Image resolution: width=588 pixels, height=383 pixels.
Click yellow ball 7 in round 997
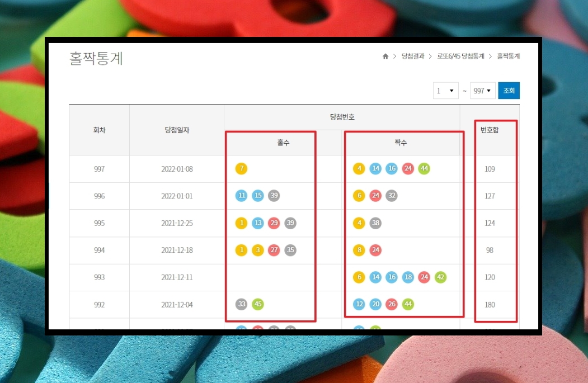click(x=242, y=169)
